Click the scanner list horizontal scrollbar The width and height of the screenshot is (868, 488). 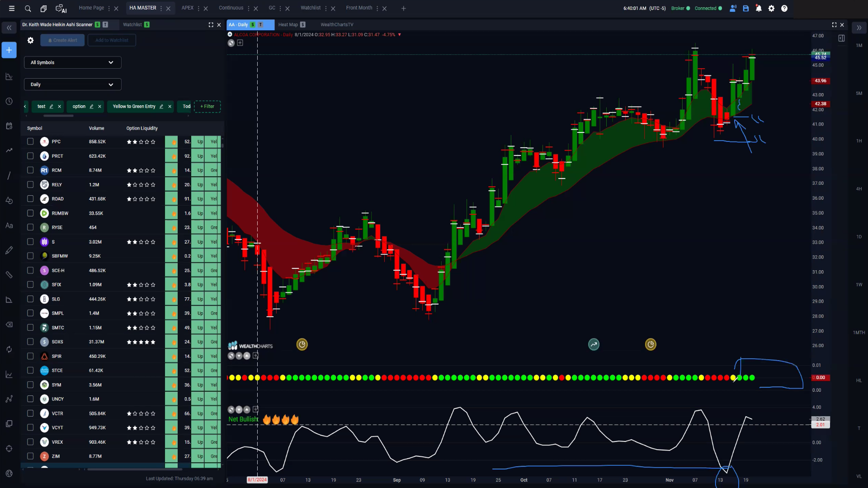point(134,469)
